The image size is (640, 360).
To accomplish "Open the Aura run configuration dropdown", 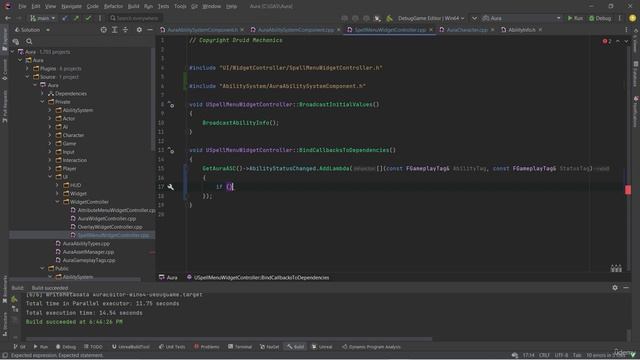I will [522, 18].
